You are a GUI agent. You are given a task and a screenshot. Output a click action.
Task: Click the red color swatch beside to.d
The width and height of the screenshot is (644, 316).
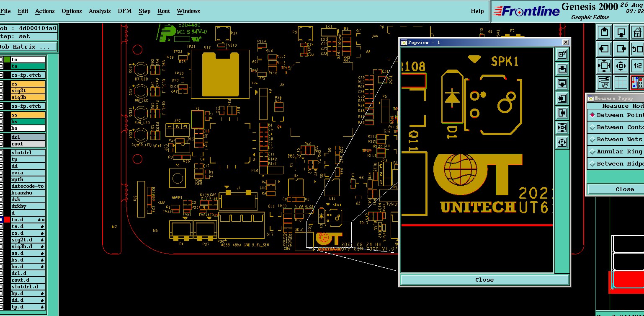tap(7, 220)
